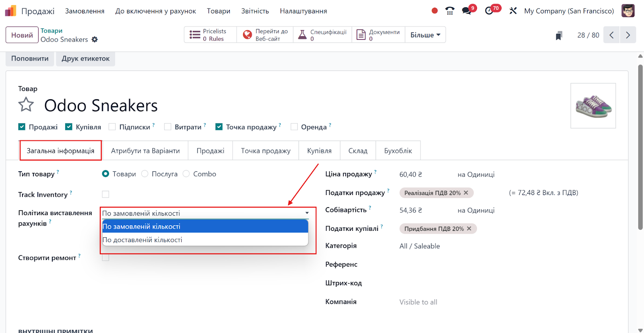The height and width of the screenshot is (333, 644).
Task: Open the До включення у рахунок menu
Action: tap(155, 11)
